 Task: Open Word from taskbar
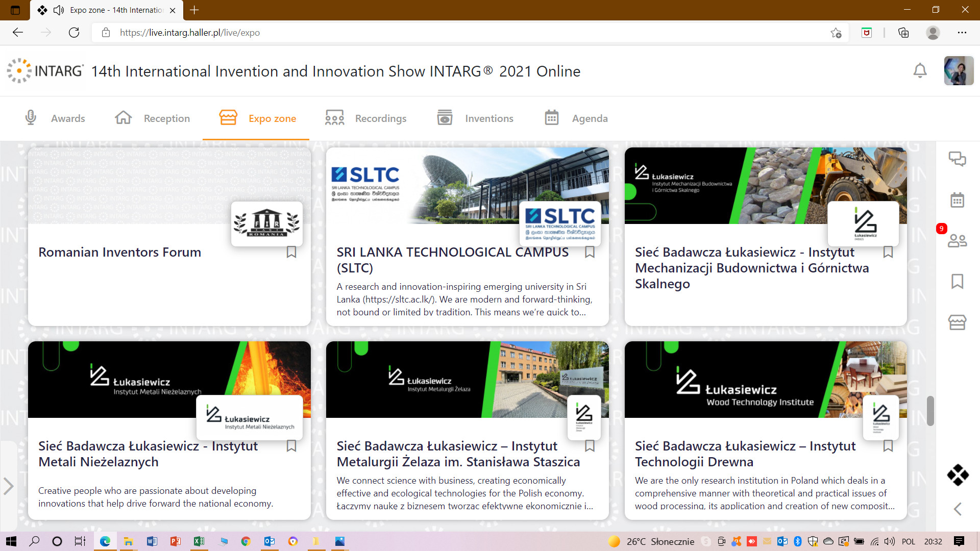point(152,541)
